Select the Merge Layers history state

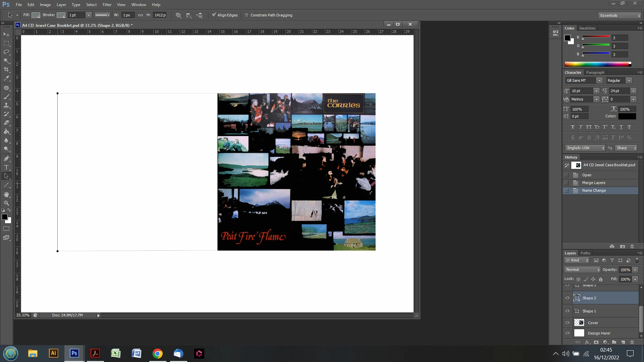[593, 183]
